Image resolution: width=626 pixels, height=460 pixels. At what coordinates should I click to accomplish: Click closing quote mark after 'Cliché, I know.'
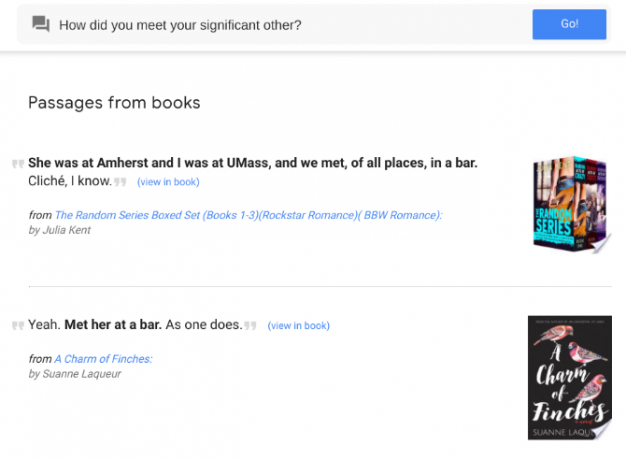click(120, 182)
